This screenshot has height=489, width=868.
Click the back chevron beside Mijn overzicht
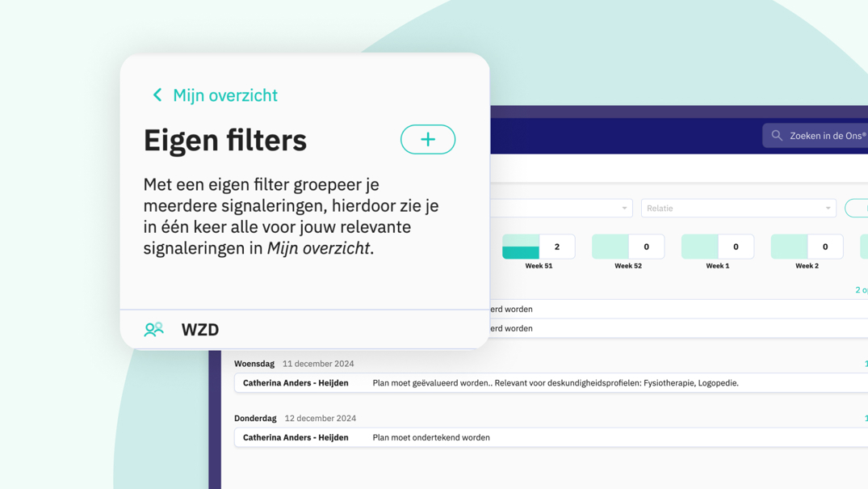point(157,95)
